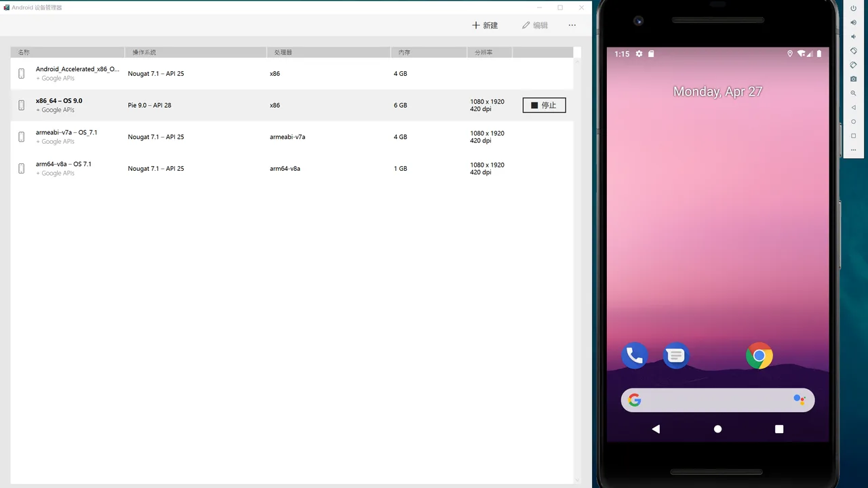Select the Android_Accelerated_x86 device row
The image size is (868, 488).
click(292, 73)
